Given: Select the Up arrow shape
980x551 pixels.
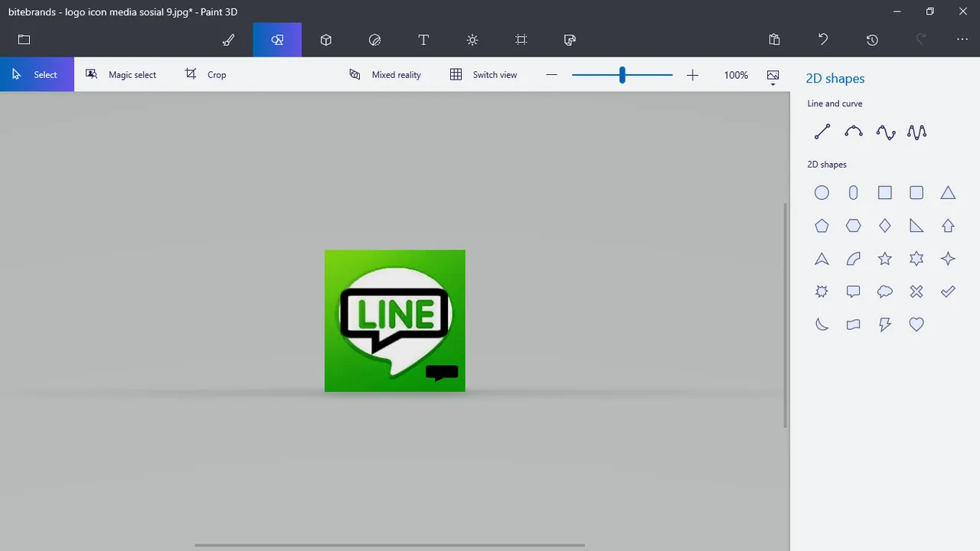Looking at the screenshot, I should 948,226.
